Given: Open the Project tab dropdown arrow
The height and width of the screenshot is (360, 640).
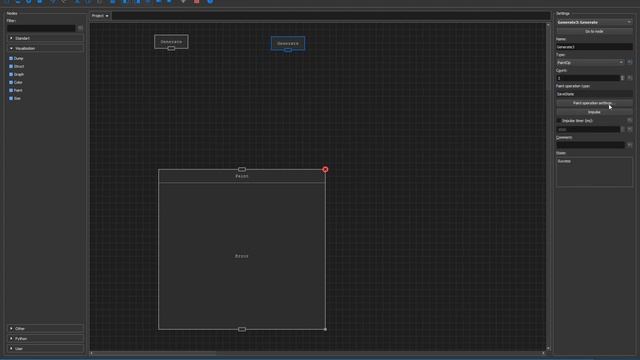Looking at the screenshot, I should pos(107,16).
